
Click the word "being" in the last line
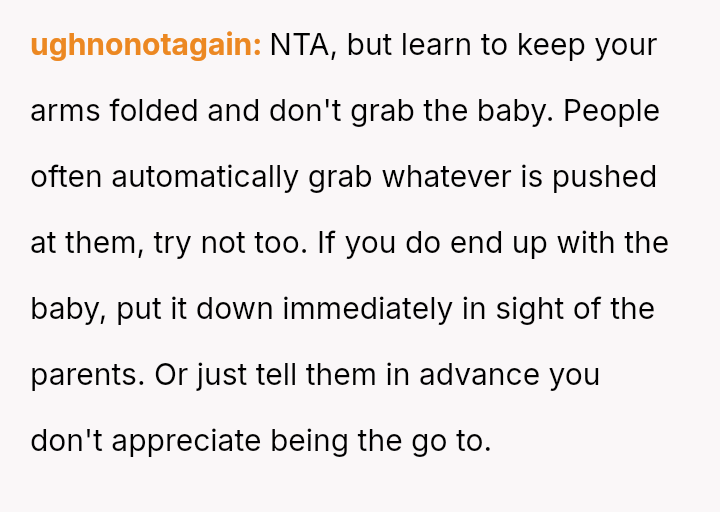(313, 442)
